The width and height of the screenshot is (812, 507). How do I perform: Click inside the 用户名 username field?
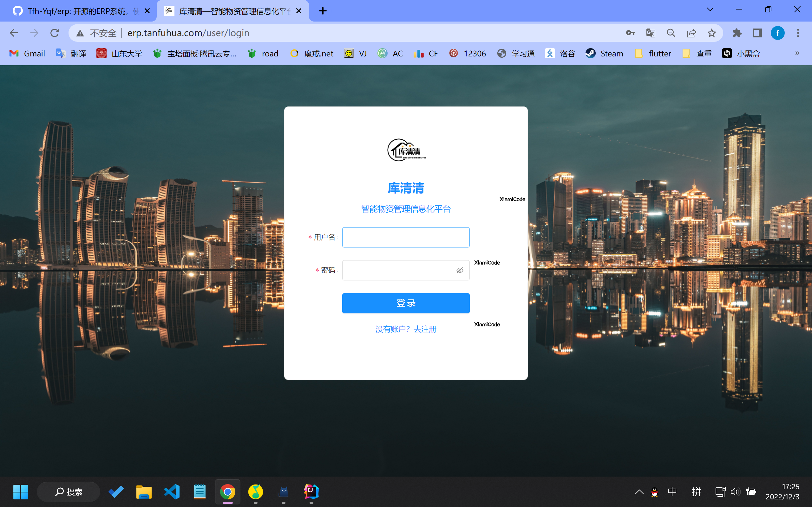pos(405,237)
